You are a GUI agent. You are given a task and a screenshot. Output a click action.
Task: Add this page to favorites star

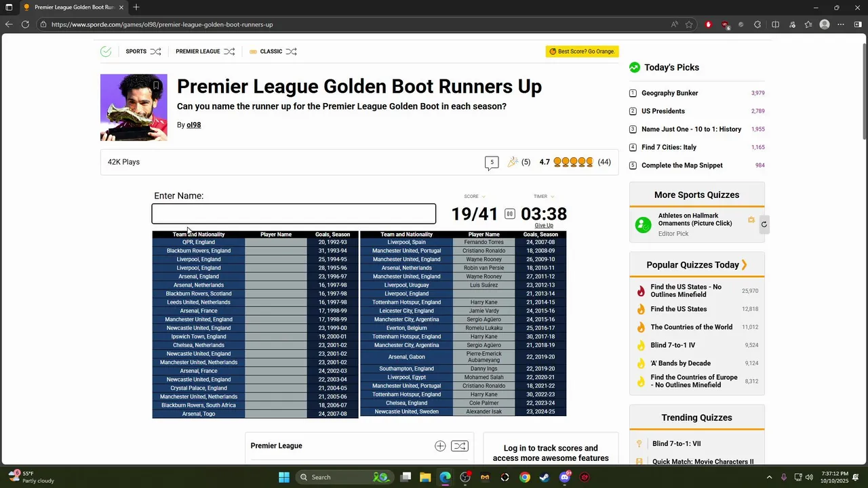click(689, 24)
